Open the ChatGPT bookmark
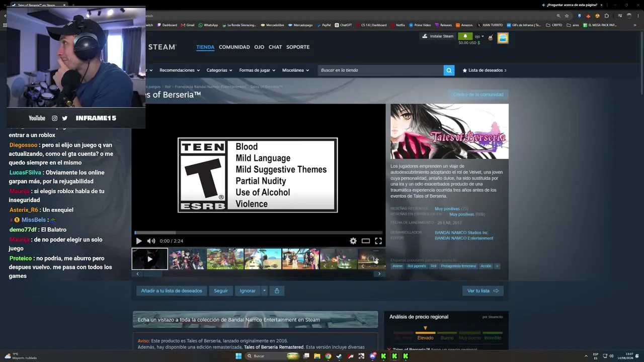Image resolution: width=644 pixels, height=362 pixels. click(x=343, y=25)
